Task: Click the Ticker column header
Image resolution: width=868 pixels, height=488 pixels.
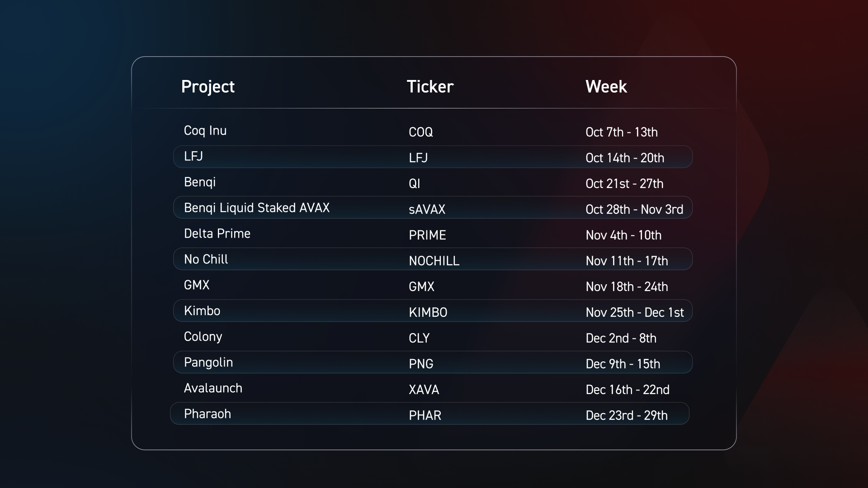Action: click(x=430, y=86)
